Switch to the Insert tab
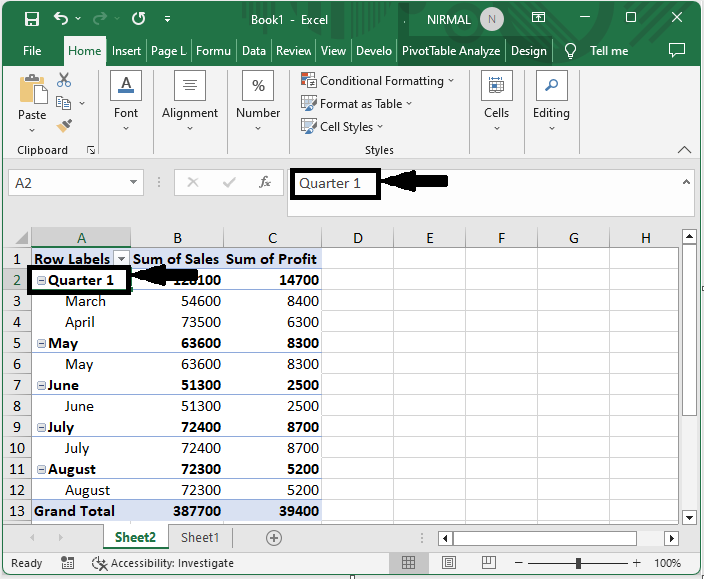This screenshot has width=704, height=579. (x=126, y=51)
